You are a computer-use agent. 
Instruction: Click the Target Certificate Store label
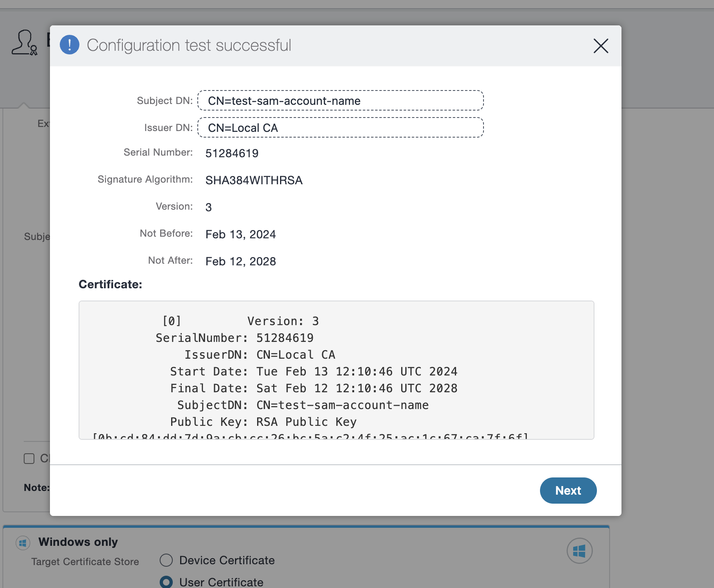tap(85, 561)
